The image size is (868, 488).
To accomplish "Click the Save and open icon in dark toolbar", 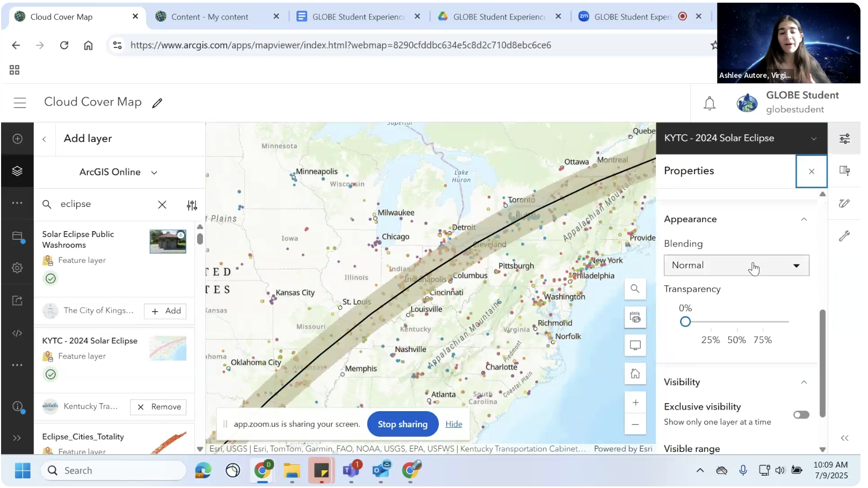I will click(x=17, y=236).
